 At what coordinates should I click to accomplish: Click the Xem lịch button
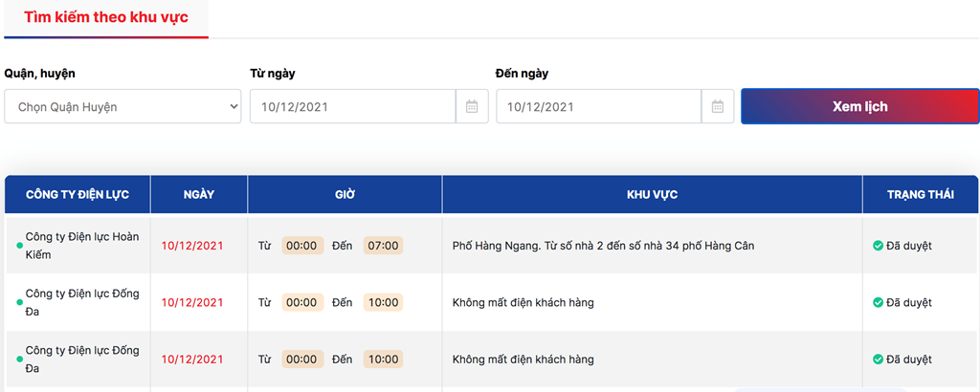pyautogui.click(x=860, y=107)
